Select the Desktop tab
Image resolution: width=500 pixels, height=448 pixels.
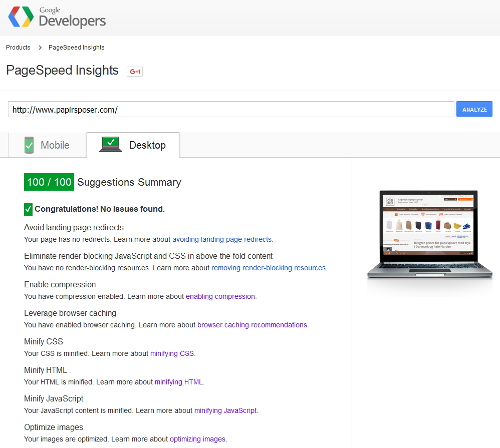[x=133, y=145]
